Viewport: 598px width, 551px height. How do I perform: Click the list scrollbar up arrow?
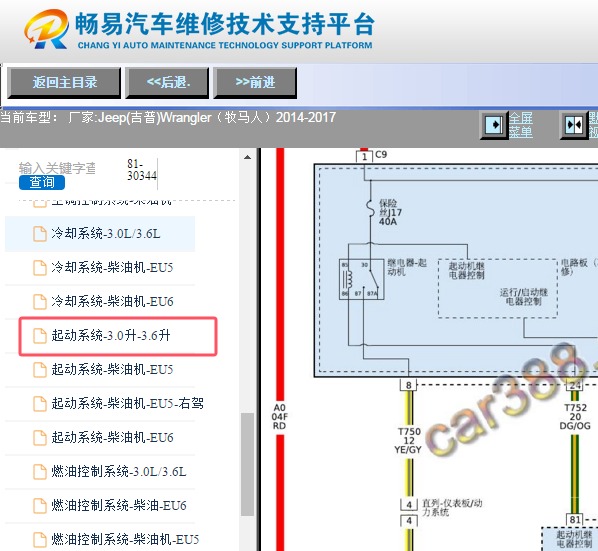(248, 157)
